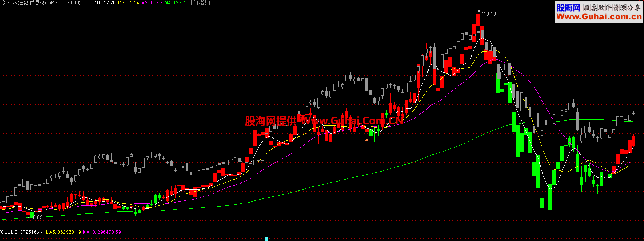
Task: Open the Www.Guhai.com.cn link in top-right banner
Action: pos(599,17)
